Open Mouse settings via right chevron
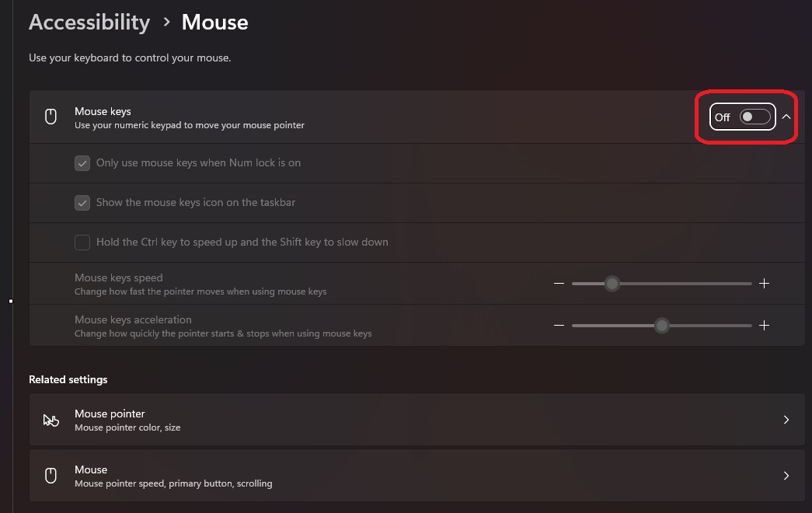 point(786,476)
